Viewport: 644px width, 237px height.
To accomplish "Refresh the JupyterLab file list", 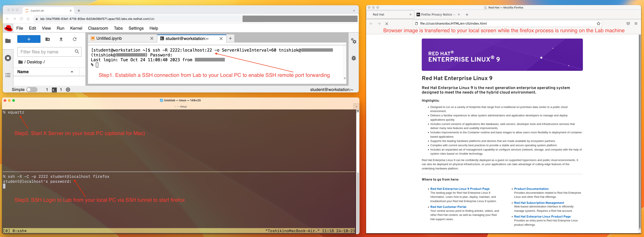I will click(x=75, y=39).
